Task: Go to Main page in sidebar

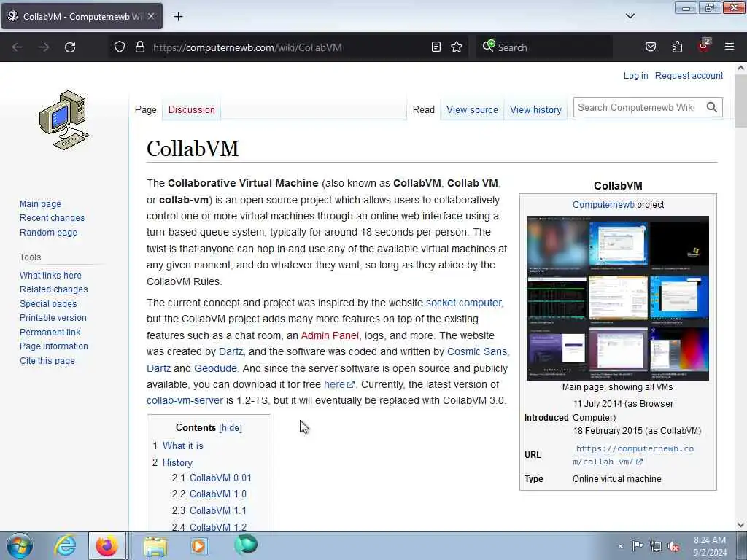Action: 41,204
